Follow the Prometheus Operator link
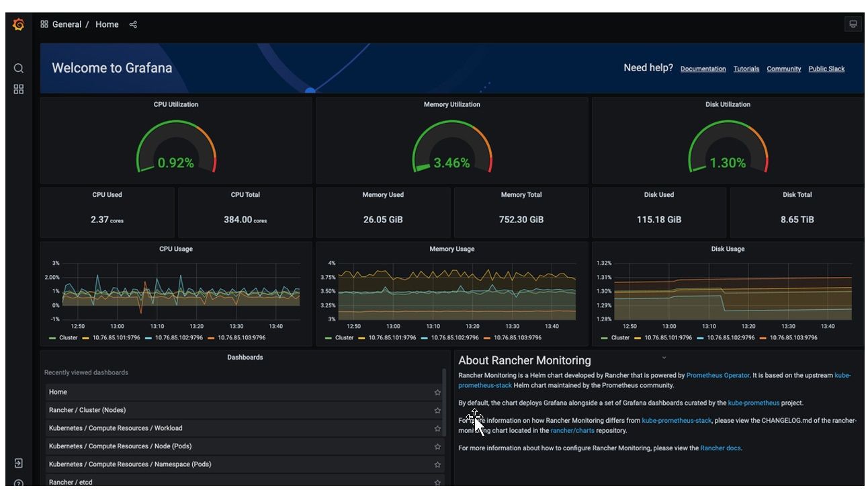The width and height of the screenshot is (868, 490). pos(718,376)
